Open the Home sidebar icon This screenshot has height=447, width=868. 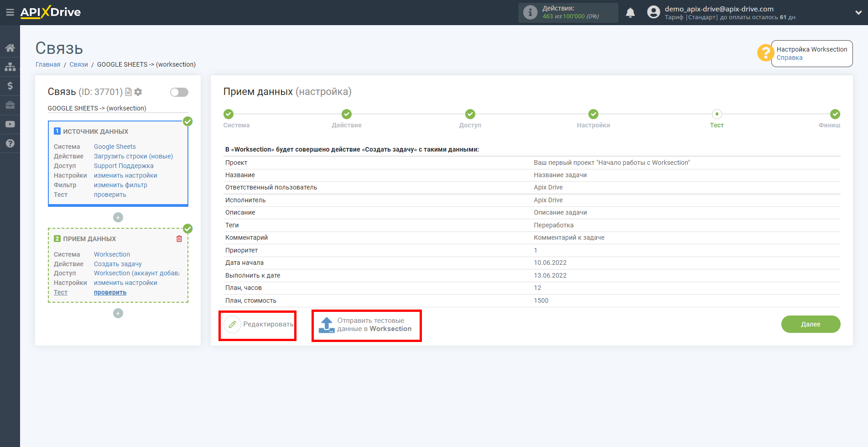[x=10, y=48]
